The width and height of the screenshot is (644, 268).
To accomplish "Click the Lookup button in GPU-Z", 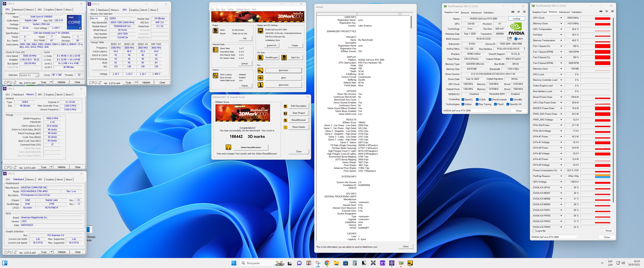I will click(517, 19).
